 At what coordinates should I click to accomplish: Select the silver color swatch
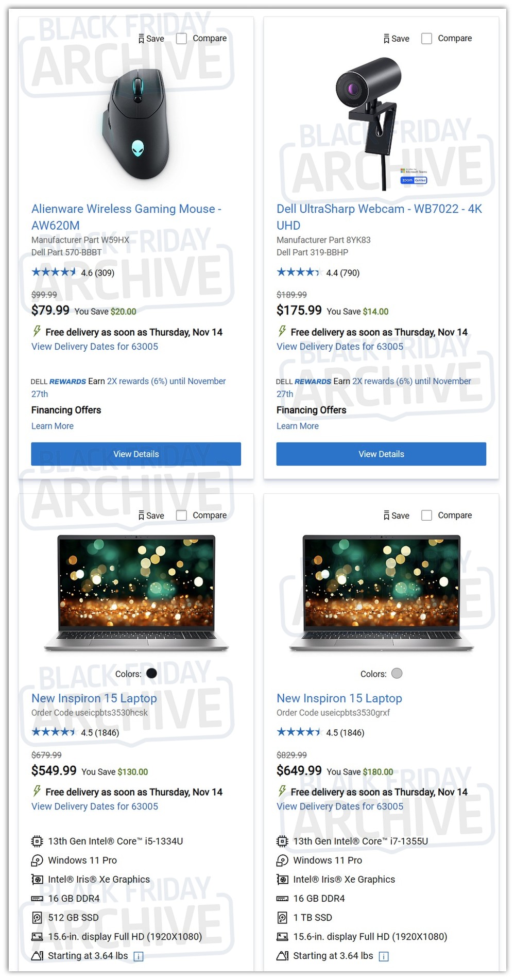click(397, 674)
